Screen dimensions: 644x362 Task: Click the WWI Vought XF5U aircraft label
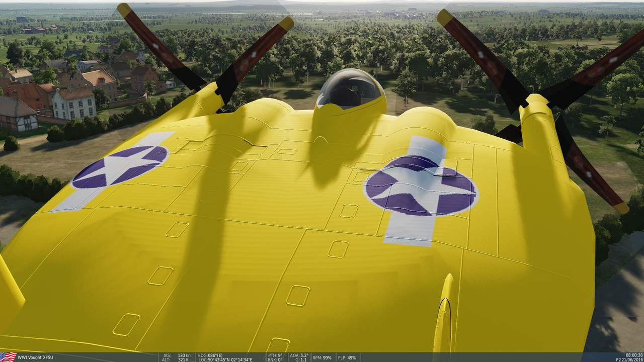point(34,356)
